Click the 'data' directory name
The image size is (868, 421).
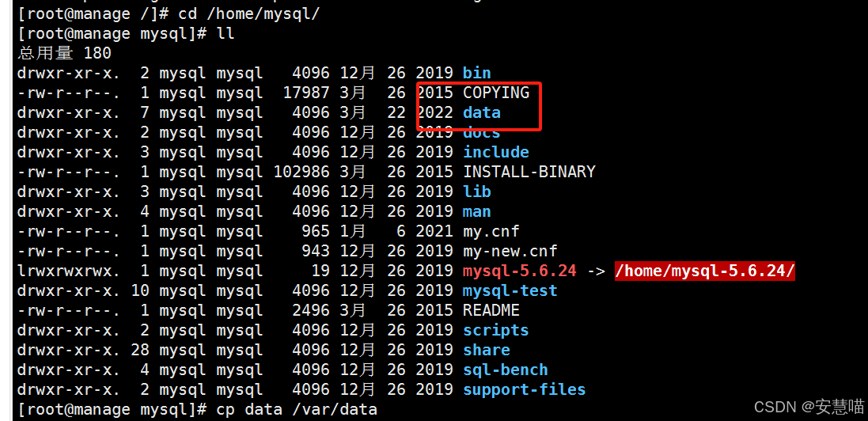482,112
